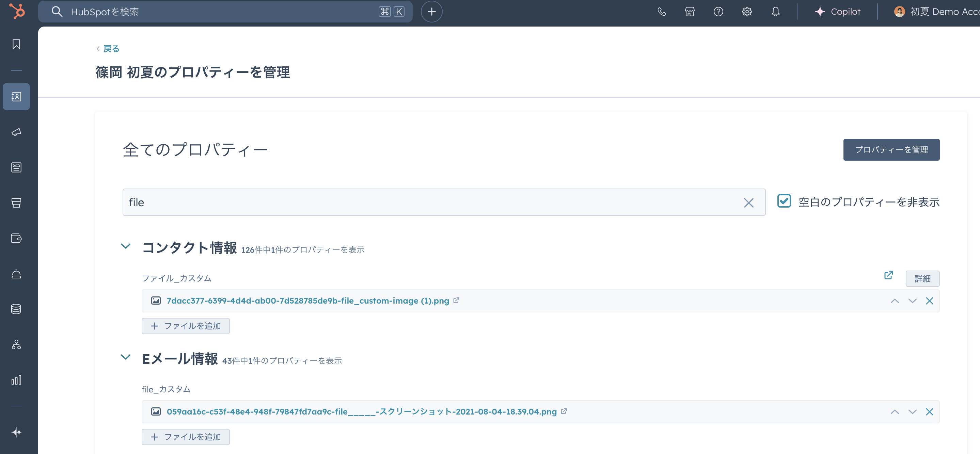The height and width of the screenshot is (454, 980).
Task: Collapse the コンタクト情報 section
Action: [x=126, y=246]
